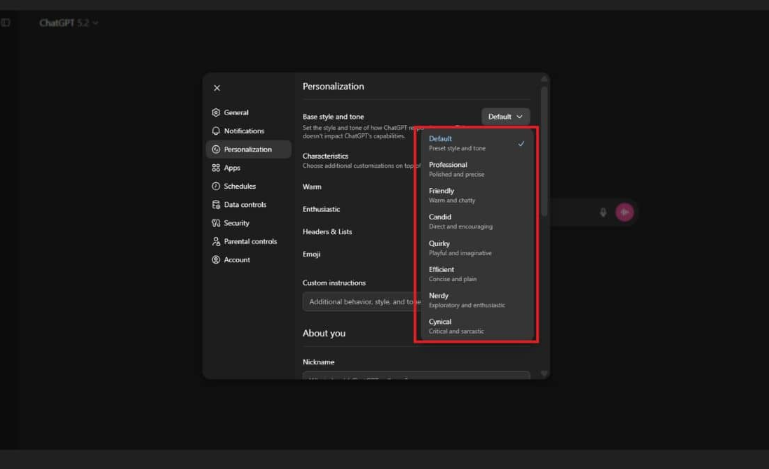Click the Parental controls icon
The image size is (769, 469).
[x=216, y=242]
